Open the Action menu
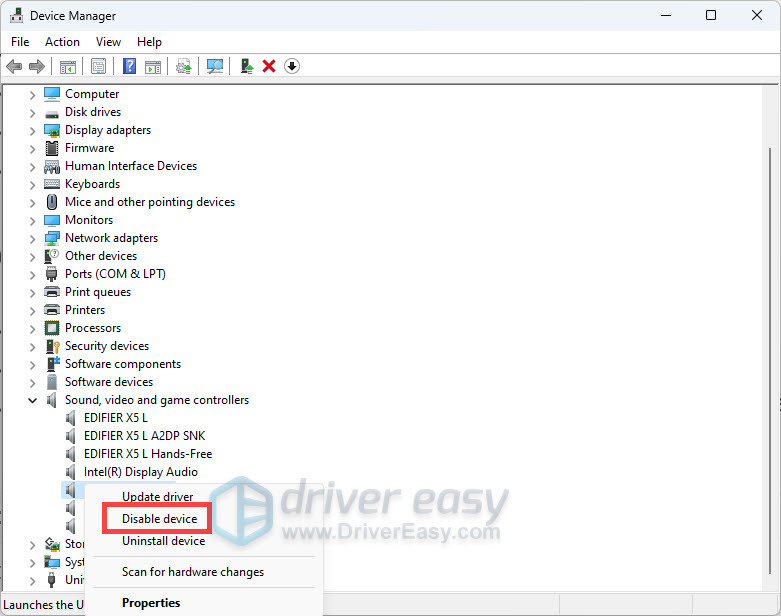Image resolution: width=781 pixels, height=616 pixels. coord(62,42)
